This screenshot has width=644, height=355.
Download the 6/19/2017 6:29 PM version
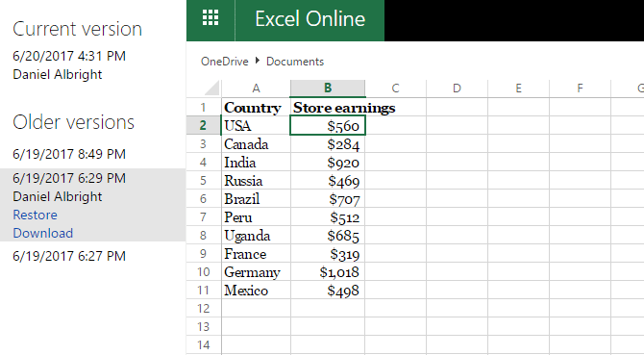click(x=42, y=234)
